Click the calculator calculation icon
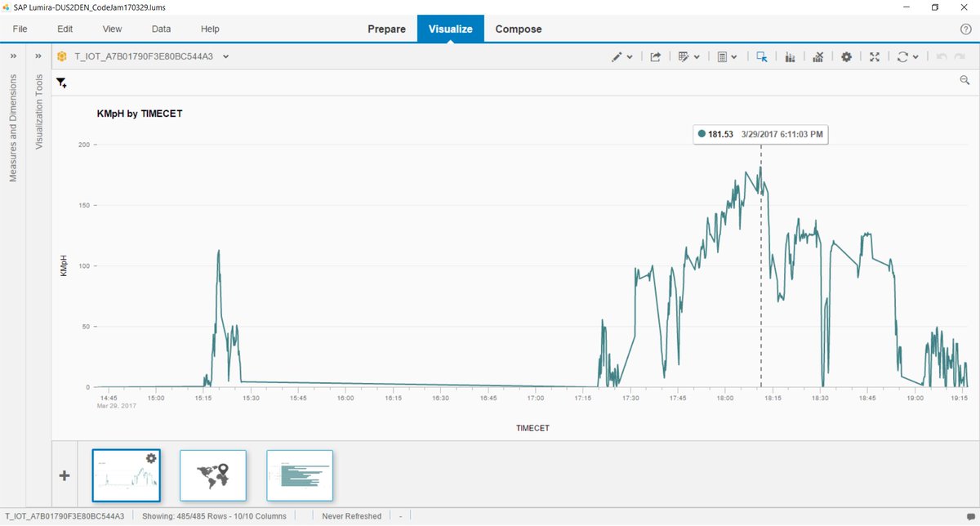 (x=722, y=57)
